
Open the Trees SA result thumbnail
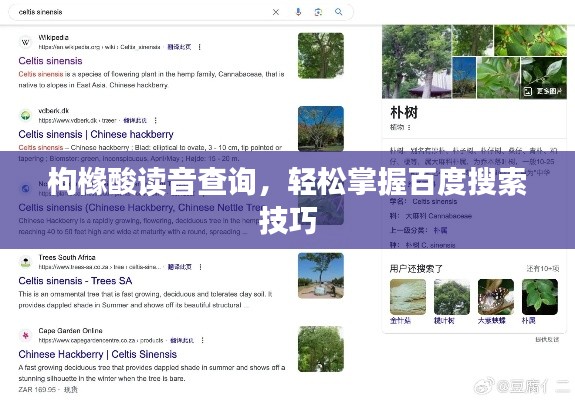coord(321,275)
